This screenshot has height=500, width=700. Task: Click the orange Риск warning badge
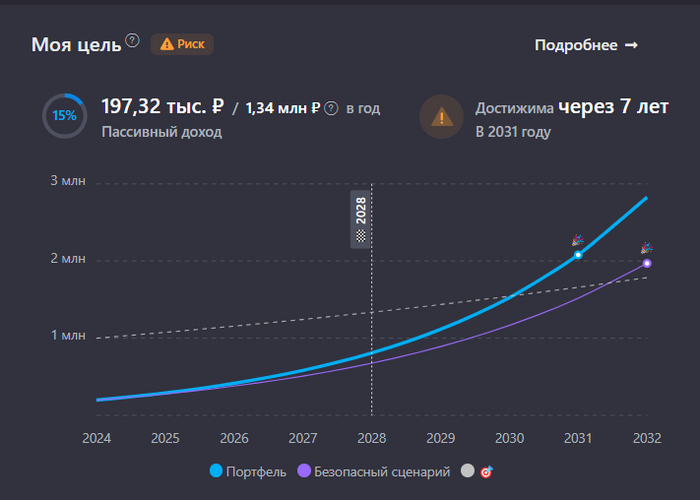pyautogui.click(x=182, y=44)
